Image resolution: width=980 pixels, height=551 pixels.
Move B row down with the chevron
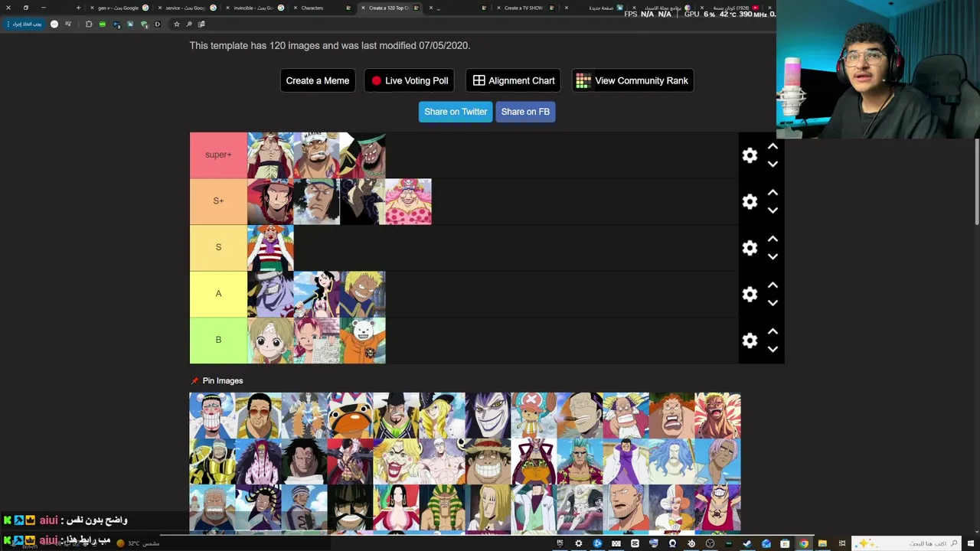tap(773, 349)
